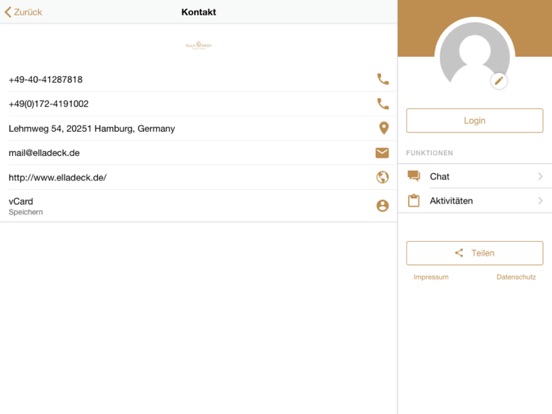Click the Aktivitäten clipboard icon
The image size is (552, 414).
pos(414,201)
